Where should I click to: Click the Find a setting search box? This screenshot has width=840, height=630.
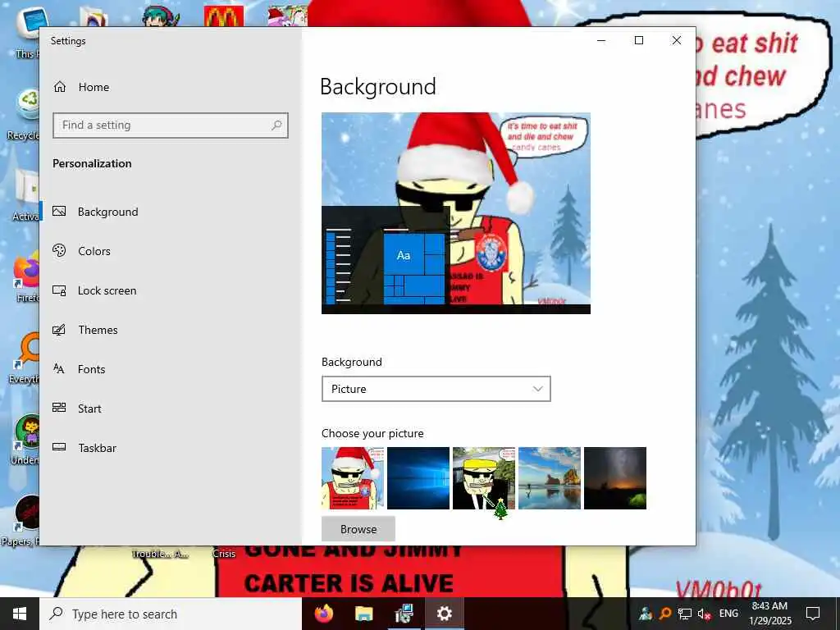(171, 126)
